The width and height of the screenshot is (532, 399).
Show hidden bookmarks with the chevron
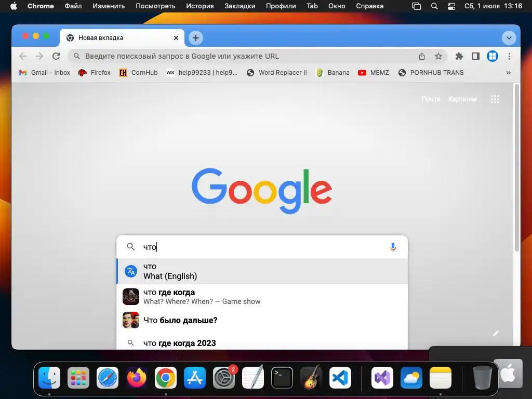(x=508, y=73)
